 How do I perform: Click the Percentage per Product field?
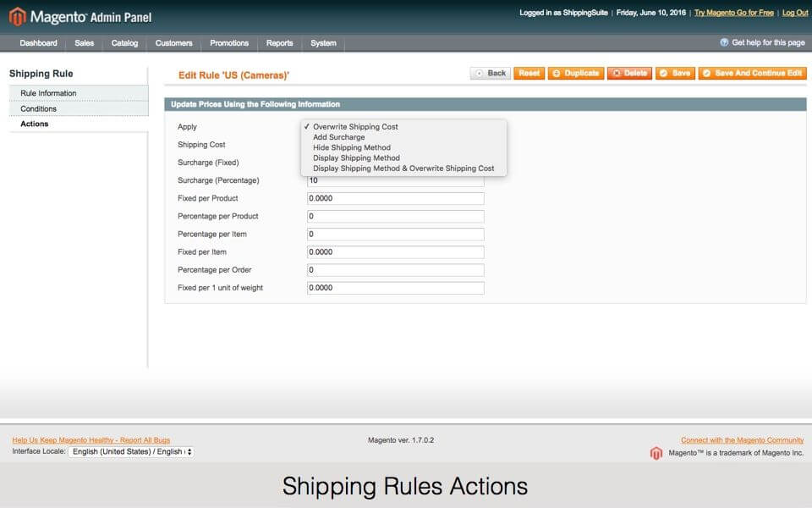(x=396, y=216)
